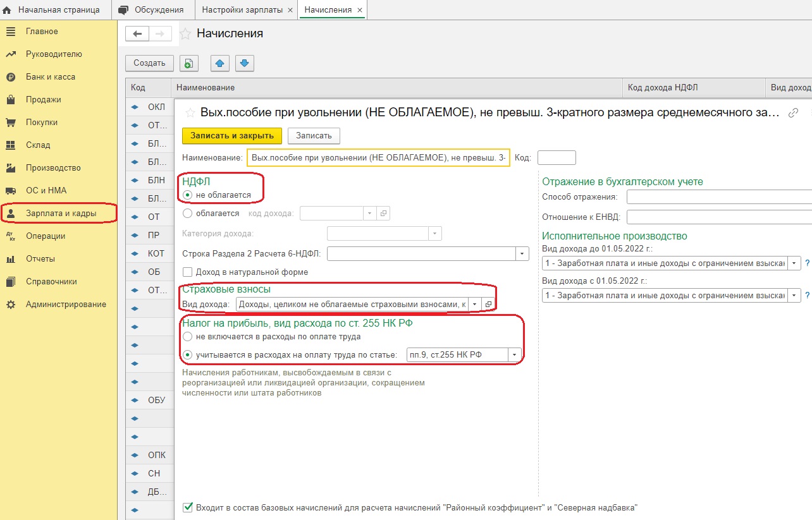Click Записать и закрыть button

[232, 135]
